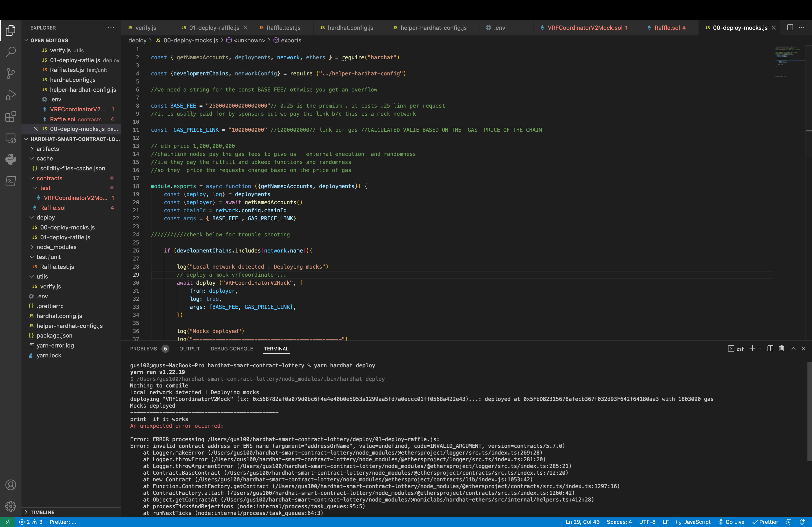Create a new terminal with plus icon
Viewport: 812px width, 527px height.
pyautogui.click(x=752, y=348)
